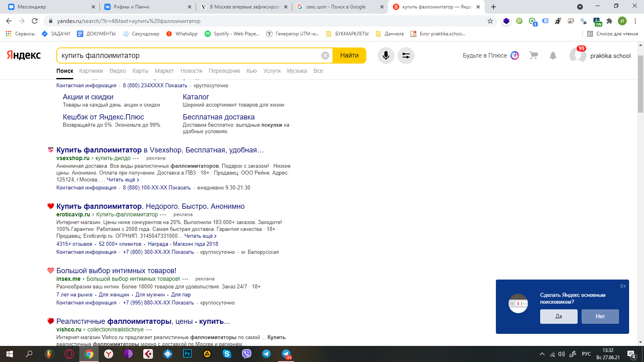644x362 pixels.
Task: Open the praktika.school user avatar
Action: pos(578,56)
